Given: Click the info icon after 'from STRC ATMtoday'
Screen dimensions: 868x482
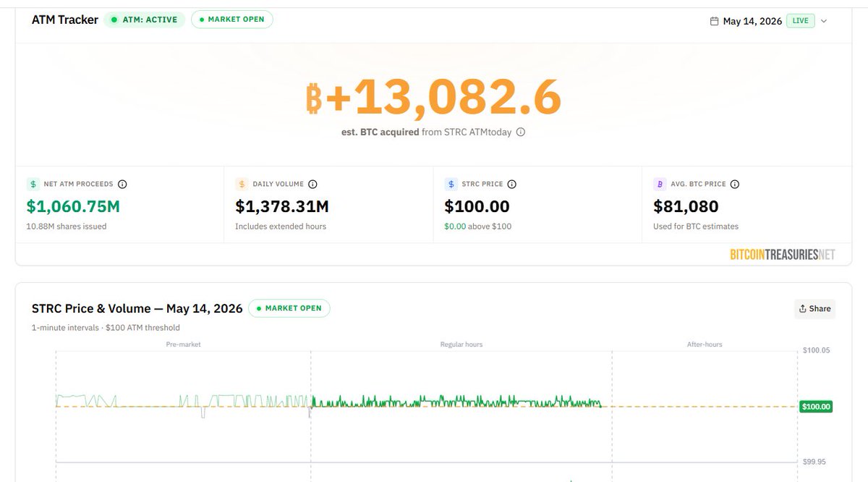Looking at the screenshot, I should point(521,132).
